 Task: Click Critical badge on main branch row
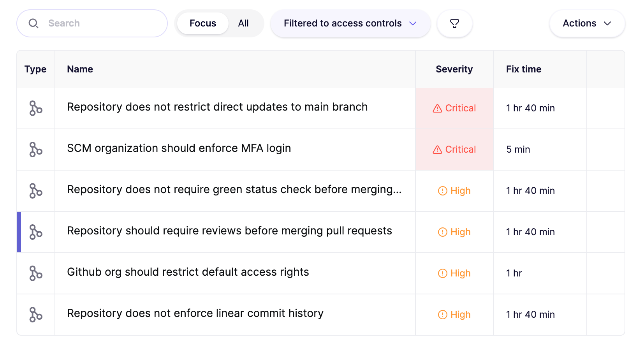click(454, 108)
